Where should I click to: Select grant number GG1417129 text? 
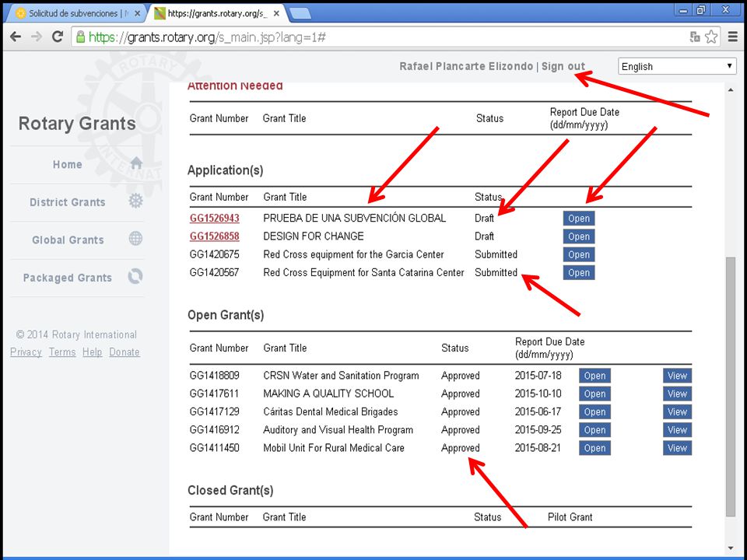pos(215,411)
